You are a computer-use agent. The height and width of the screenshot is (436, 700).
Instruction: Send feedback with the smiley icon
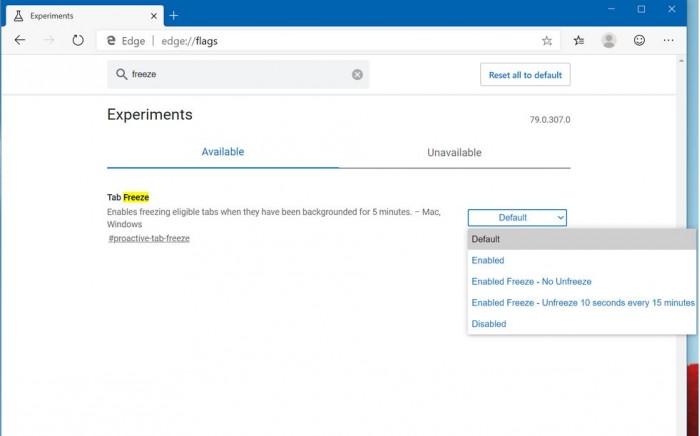[639, 40]
